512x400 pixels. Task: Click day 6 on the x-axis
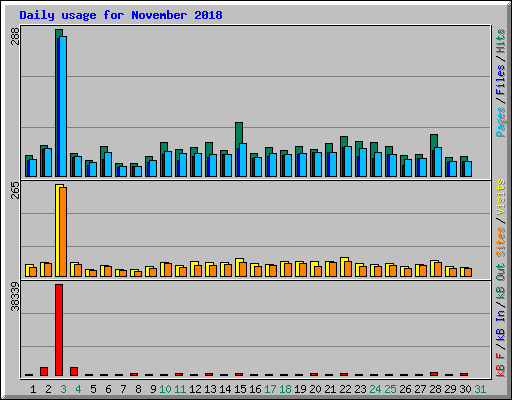(108, 389)
